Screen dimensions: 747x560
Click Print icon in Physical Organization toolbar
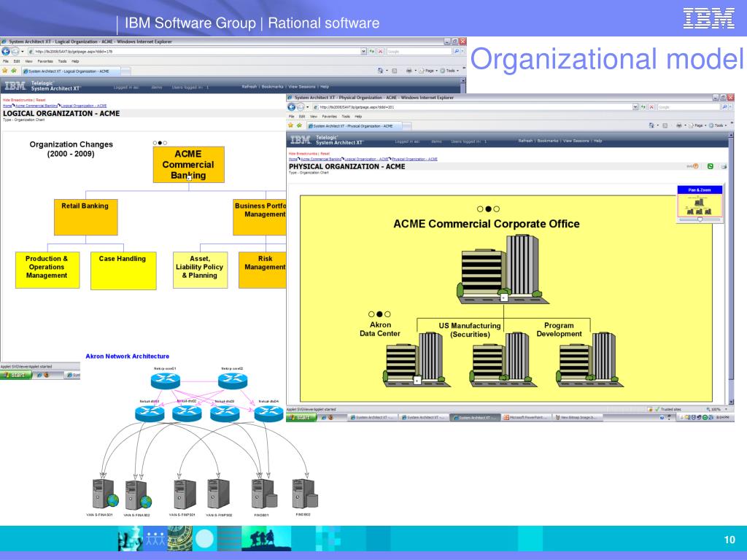coord(679,125)
